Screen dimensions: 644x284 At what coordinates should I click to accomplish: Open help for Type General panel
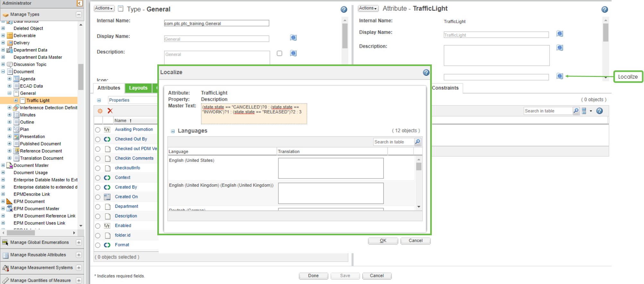(x=344, y=10)
